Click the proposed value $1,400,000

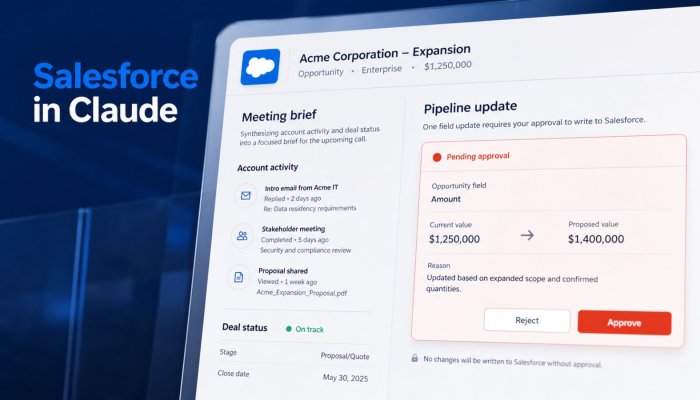tap(596, 239)
